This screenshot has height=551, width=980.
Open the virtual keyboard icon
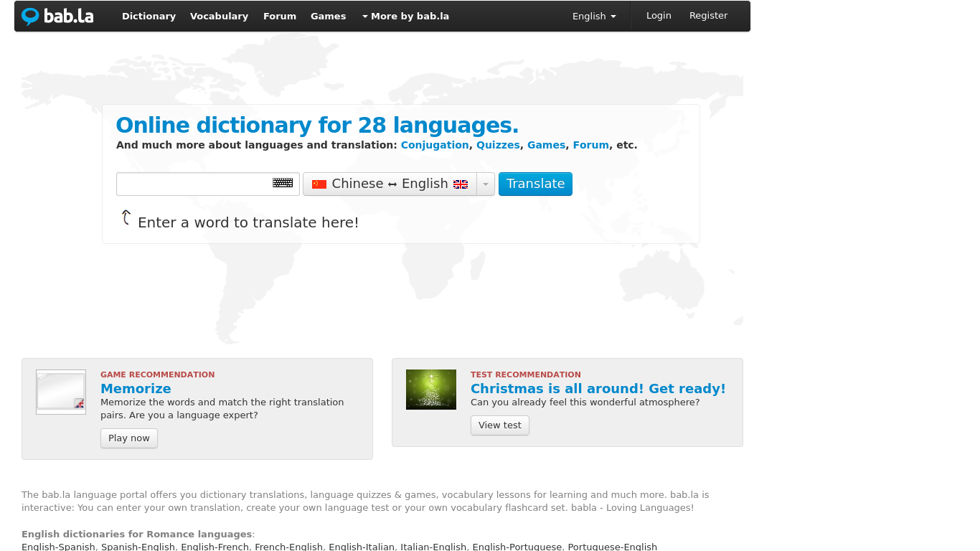click(283, 183)
